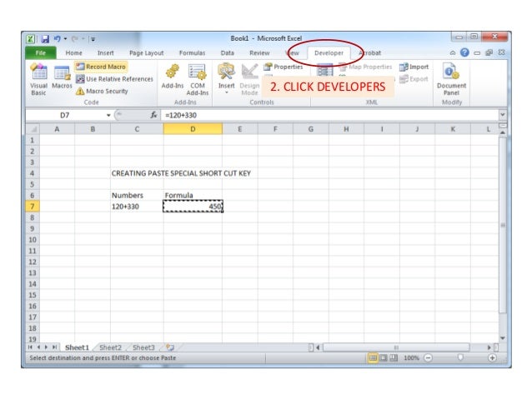This screenshot has width=532, height=399.
Task: Click the zoom in plus button
Action: coord(492,357)
